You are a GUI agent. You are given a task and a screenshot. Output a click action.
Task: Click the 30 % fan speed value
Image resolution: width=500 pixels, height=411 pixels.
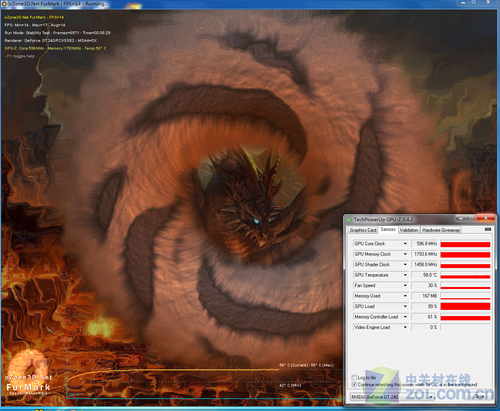click(x=425, y=286)
